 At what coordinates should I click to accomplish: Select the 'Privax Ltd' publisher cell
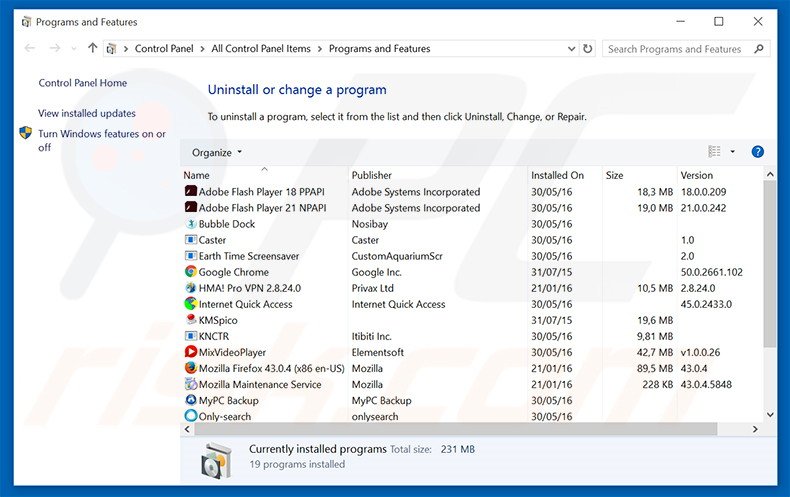point(372,288)
